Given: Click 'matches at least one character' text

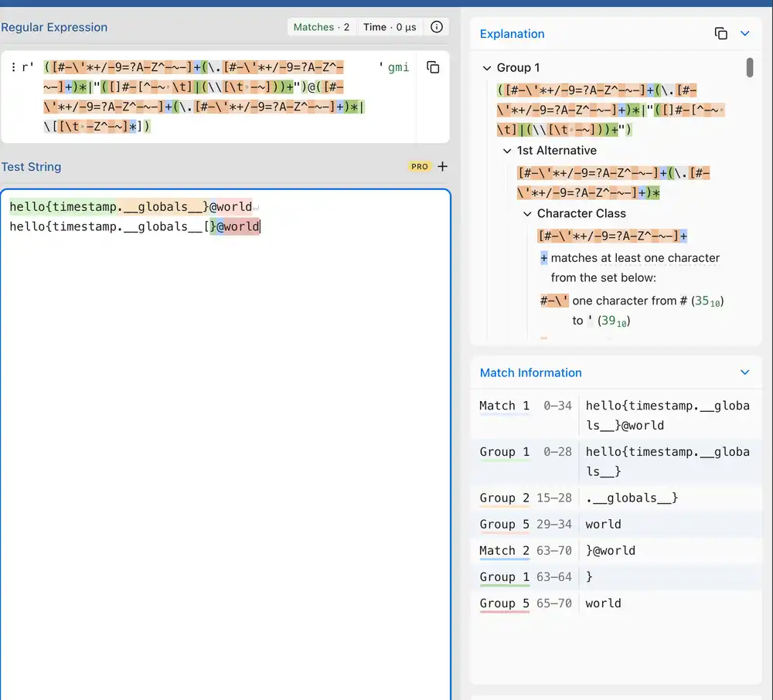Looking at the screenshot, I should click(x=635, y=258).
